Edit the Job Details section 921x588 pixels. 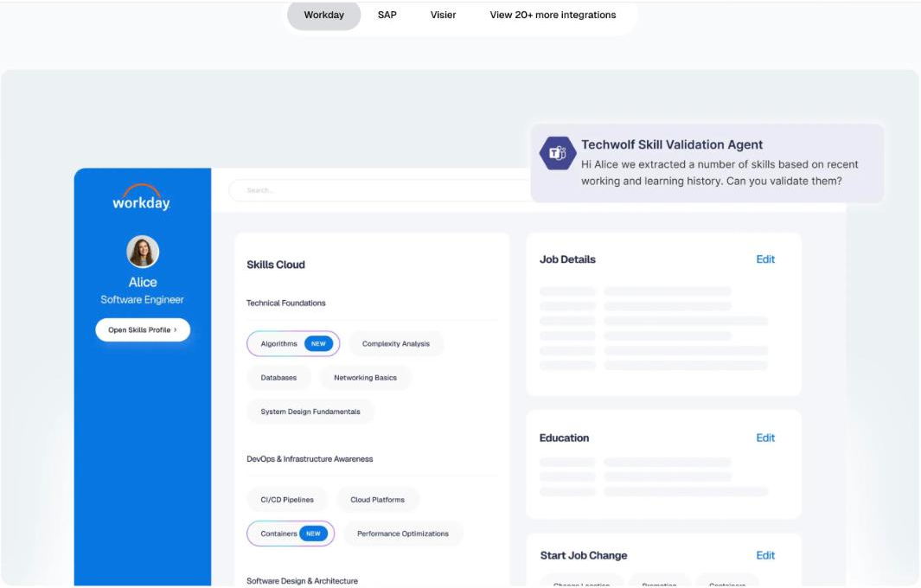pyautogui.click(x=765, y=259)
